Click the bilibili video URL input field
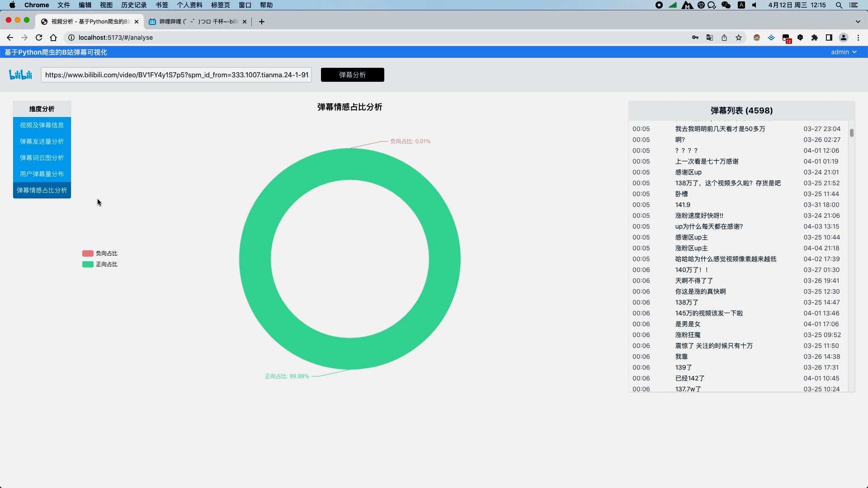This screenshot has height=488, width=868. pyautogui.click(x=176, y=75)
